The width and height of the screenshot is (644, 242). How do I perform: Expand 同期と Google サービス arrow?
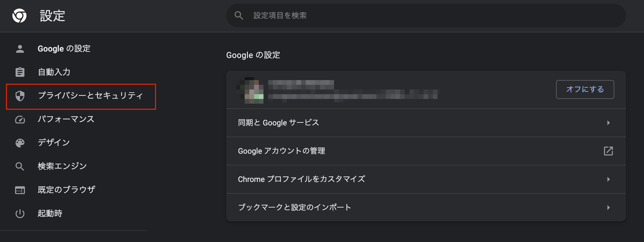[608, 123]
